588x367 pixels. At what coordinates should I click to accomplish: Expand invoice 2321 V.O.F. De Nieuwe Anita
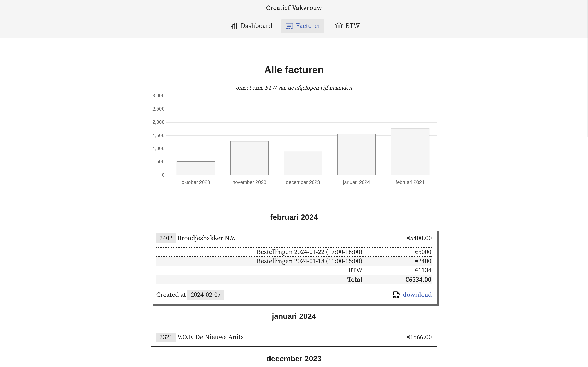point(294,337)
